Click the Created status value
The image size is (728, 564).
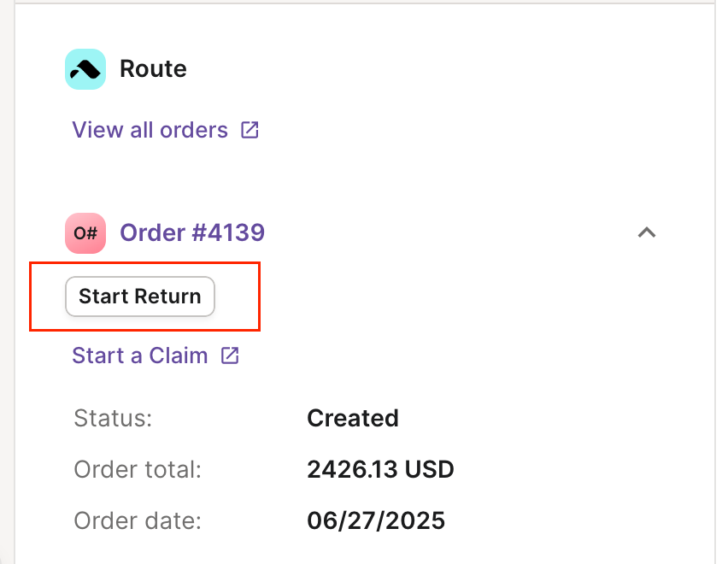(353, 418)
